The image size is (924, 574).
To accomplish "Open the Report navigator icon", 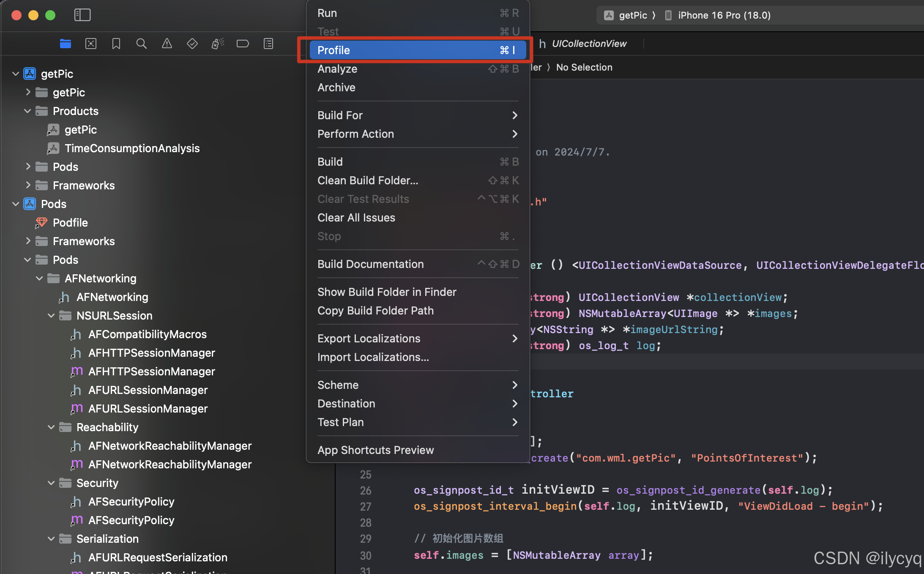I will [268, 44].
